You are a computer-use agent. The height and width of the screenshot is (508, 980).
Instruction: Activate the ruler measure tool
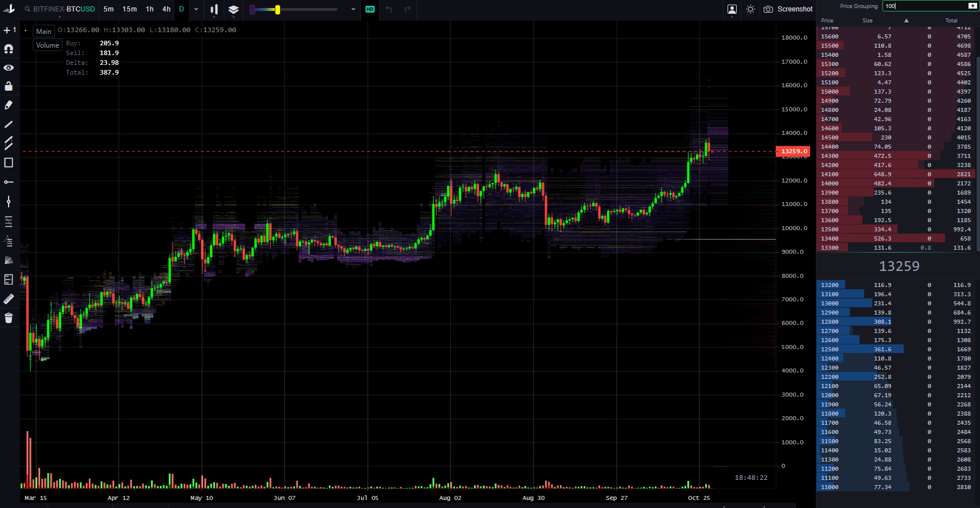[x=9, y=299]
